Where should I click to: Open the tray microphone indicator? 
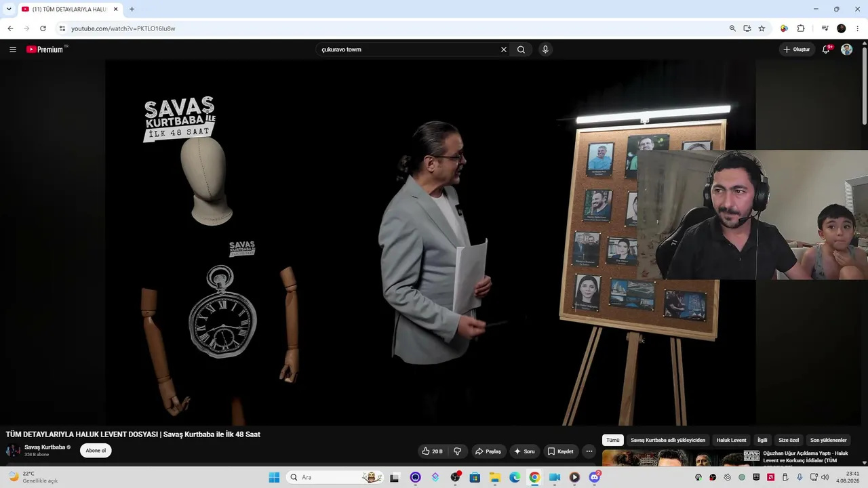tap(800, 477)
